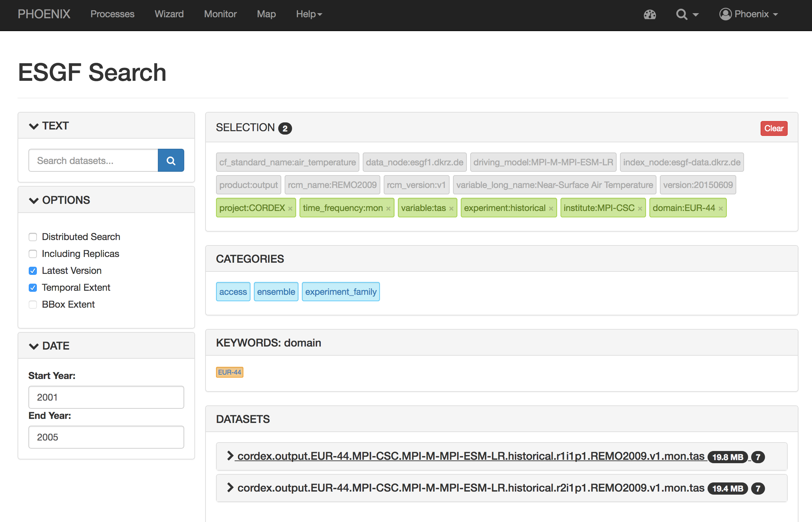
Task: Open the Phoenix user account menu
Action: click(748, 14)
